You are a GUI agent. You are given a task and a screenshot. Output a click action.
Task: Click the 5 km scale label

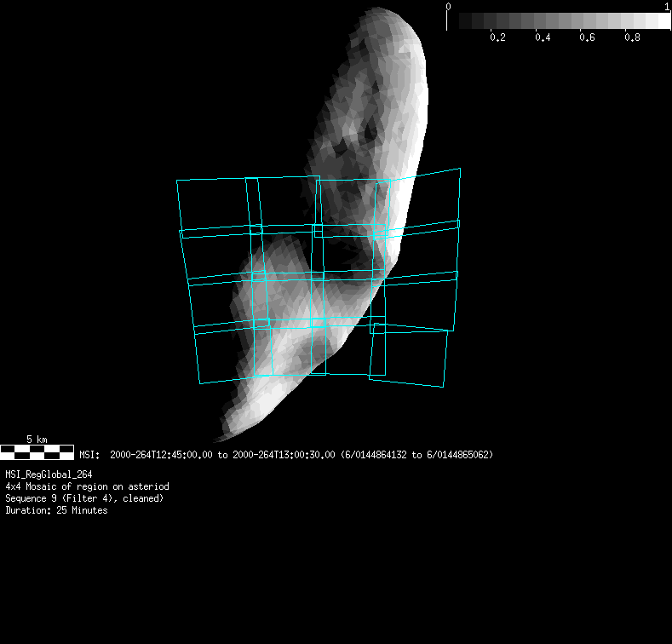(x=37, y=440)
